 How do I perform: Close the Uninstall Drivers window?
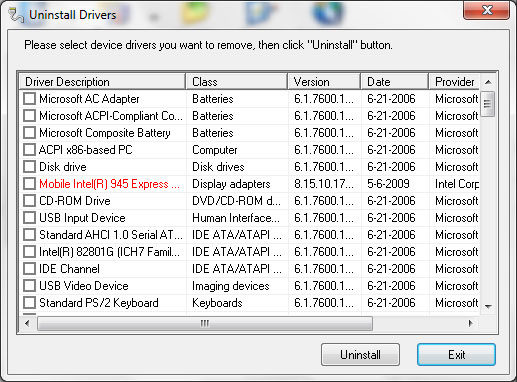[487, 10]
